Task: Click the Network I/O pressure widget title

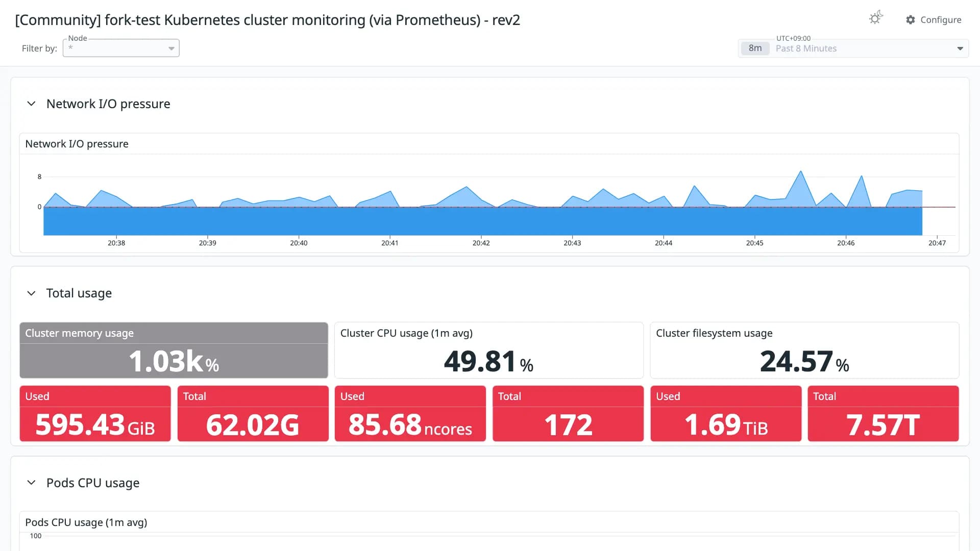Action: [x=77, y=144]
